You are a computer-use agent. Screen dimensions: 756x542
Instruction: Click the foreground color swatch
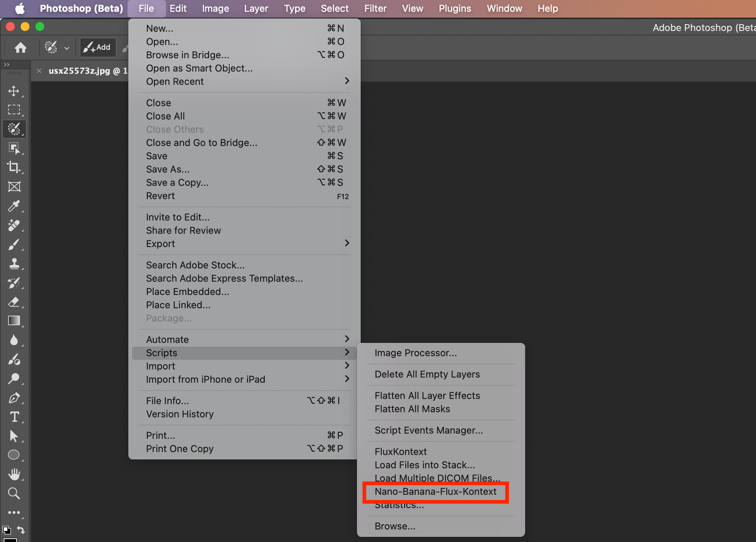click(10, 539)
